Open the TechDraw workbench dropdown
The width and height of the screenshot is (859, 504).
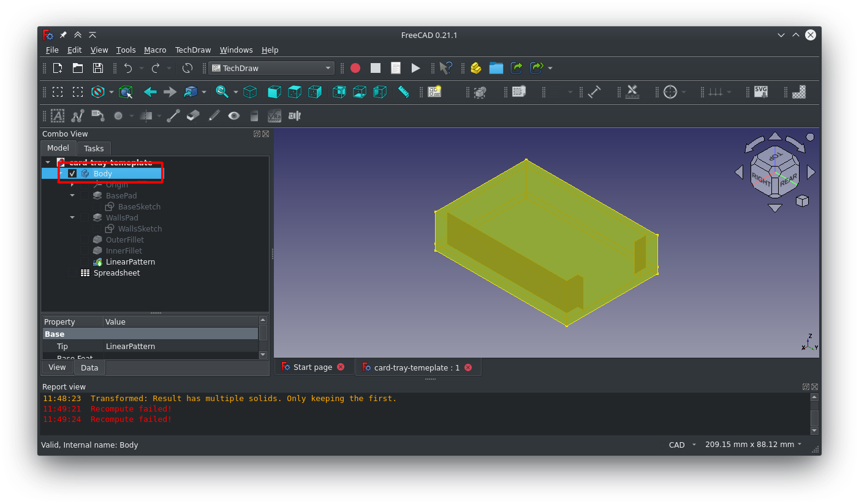tap(271, 68)
